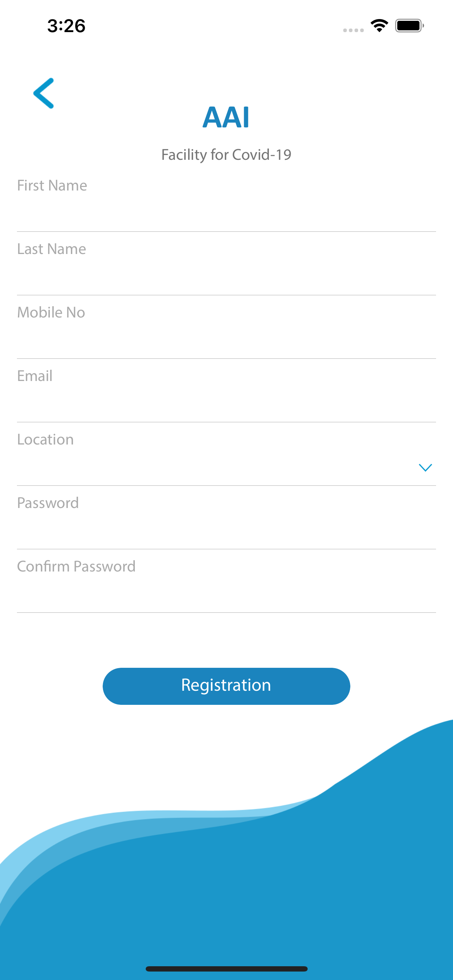The height and width of the screenshot is (980, 453).
Task: Click the Wi-Fi status icon
Action: coord(379,25)
